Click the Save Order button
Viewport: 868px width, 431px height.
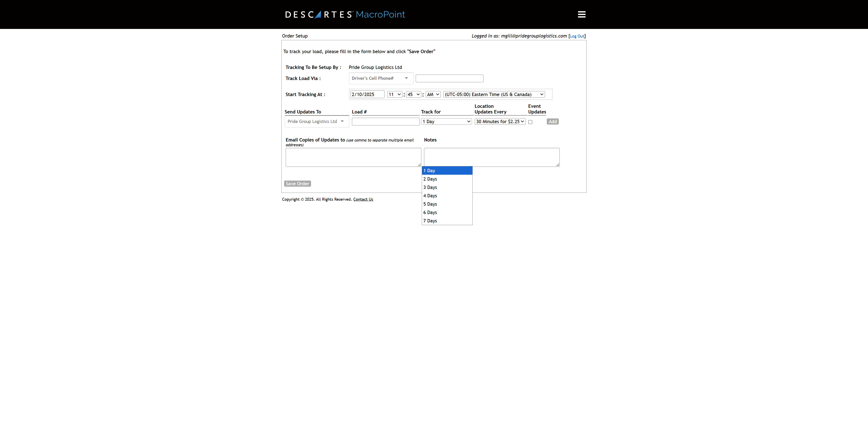tap(297, 184)
